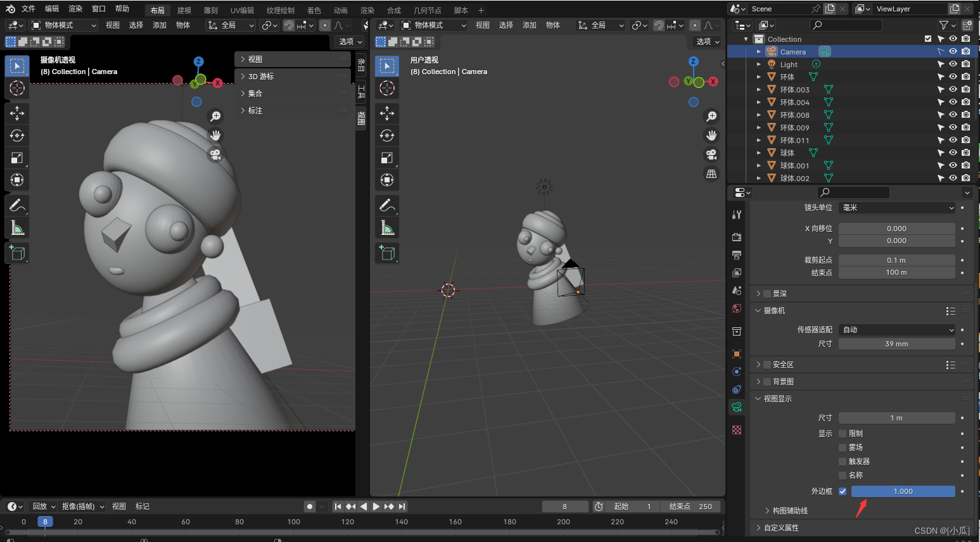
Task: Open the 编辑 menu
Action: tap(52, 9)
